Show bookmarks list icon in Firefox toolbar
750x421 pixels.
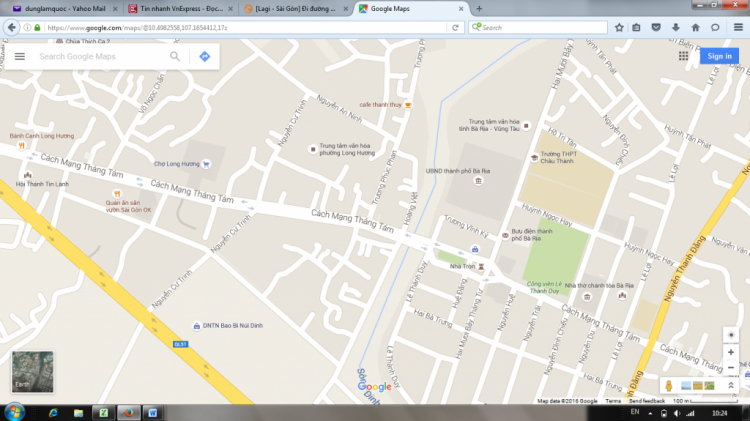(636, 28)
